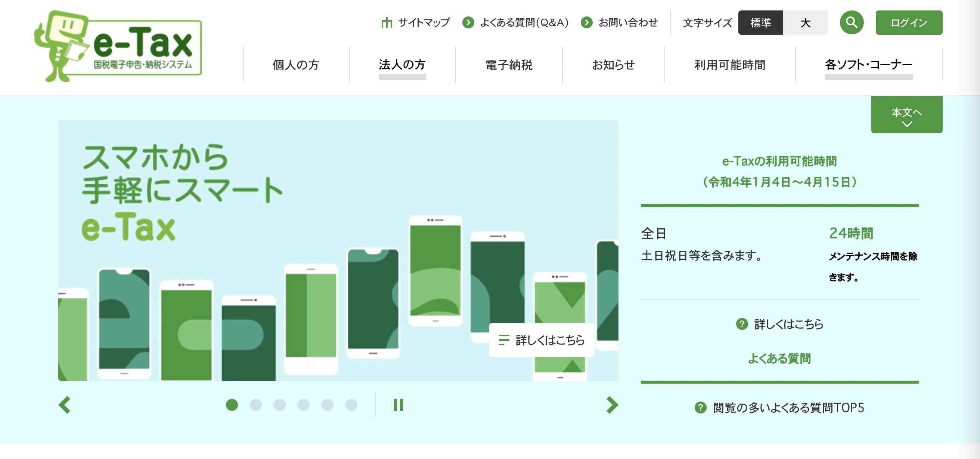Click the ログイン button
Image resolution: width=980 pixels, height=459 pixels.
pos(909,23)
